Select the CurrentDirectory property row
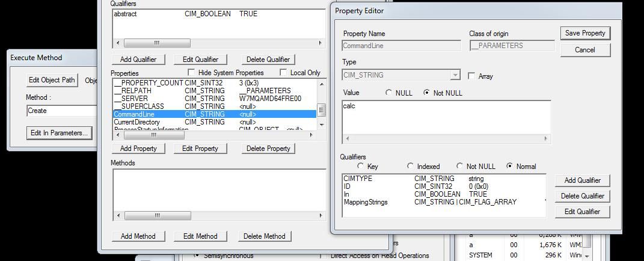Image resolution: width=644 pixels, height=261 pixels. tap(215, 122)
